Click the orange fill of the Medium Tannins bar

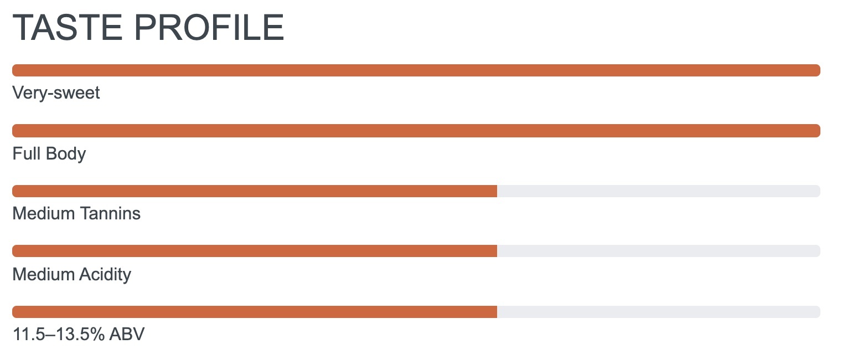(x=255, y=191)
